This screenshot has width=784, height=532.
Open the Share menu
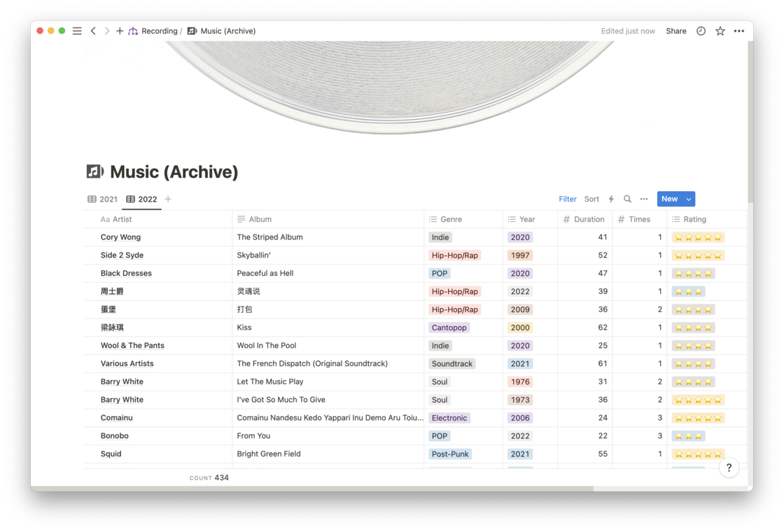(676, 31)
